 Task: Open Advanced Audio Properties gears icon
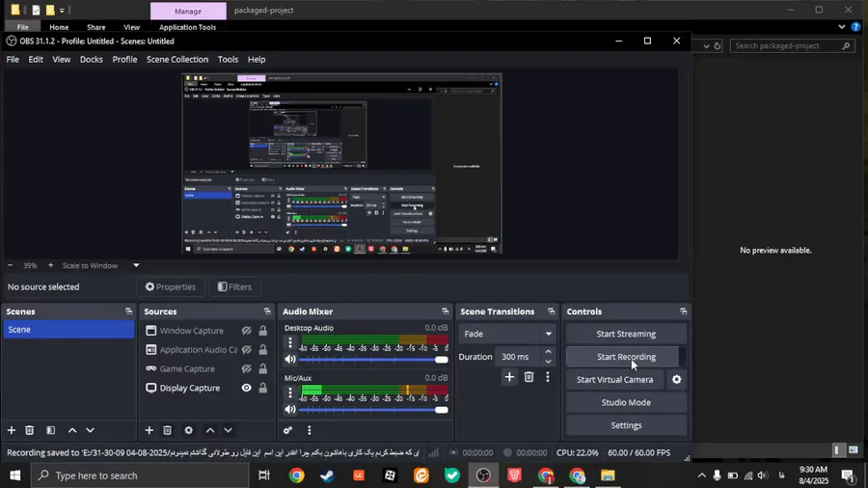pyautogui.click(x=287, y=430)
